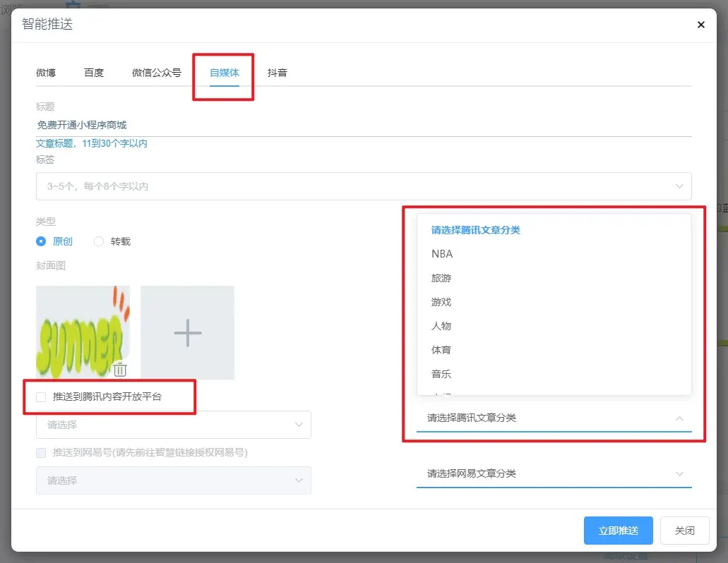Switch to the 百度 tab
This screenshot has width=728, height=563.
pos(94,73)
